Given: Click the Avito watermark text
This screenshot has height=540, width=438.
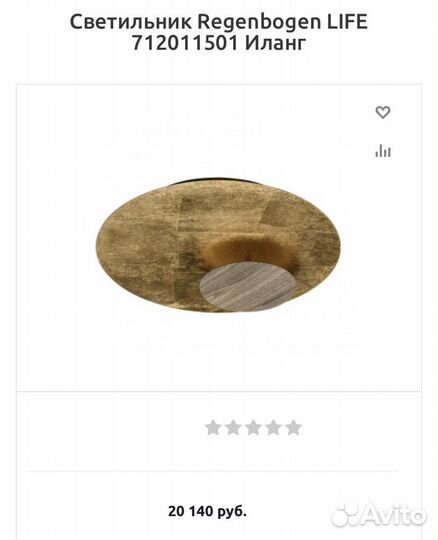Looking at the screenshot, I should tap(393, 515).
